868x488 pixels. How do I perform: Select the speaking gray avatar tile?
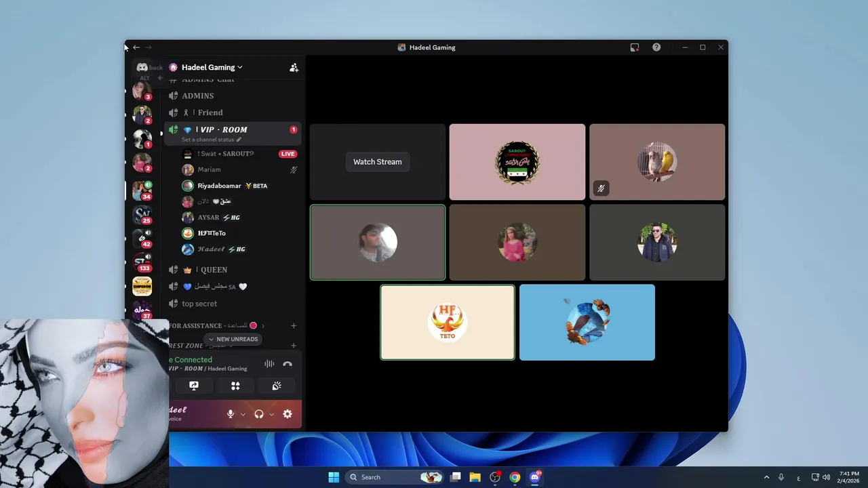click(x=378, y=242)
